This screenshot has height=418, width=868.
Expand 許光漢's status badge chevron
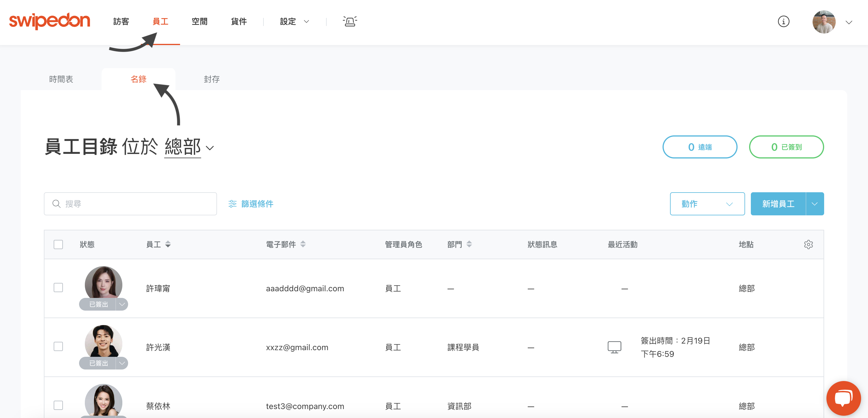coord(122,363)
